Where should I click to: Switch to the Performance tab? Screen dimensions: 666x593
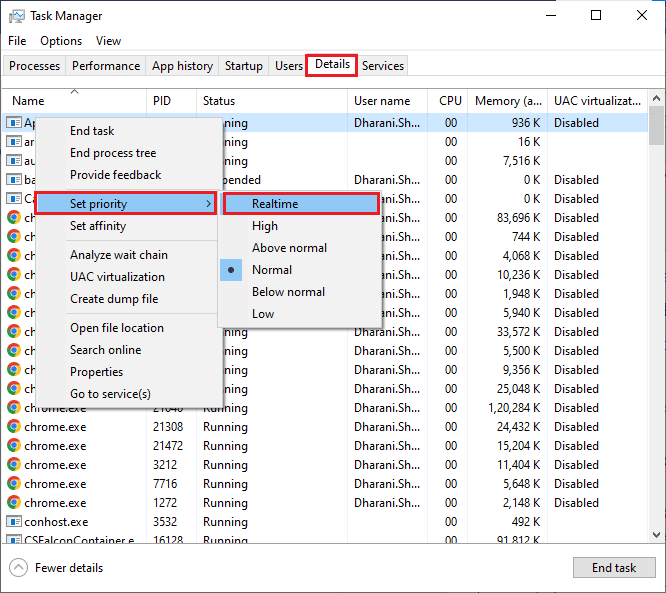[x=106, y=66]
